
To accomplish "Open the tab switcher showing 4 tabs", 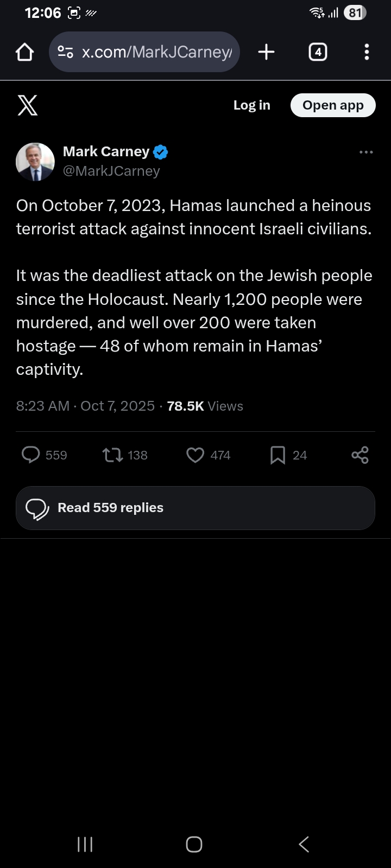I will tap(318, 52).
